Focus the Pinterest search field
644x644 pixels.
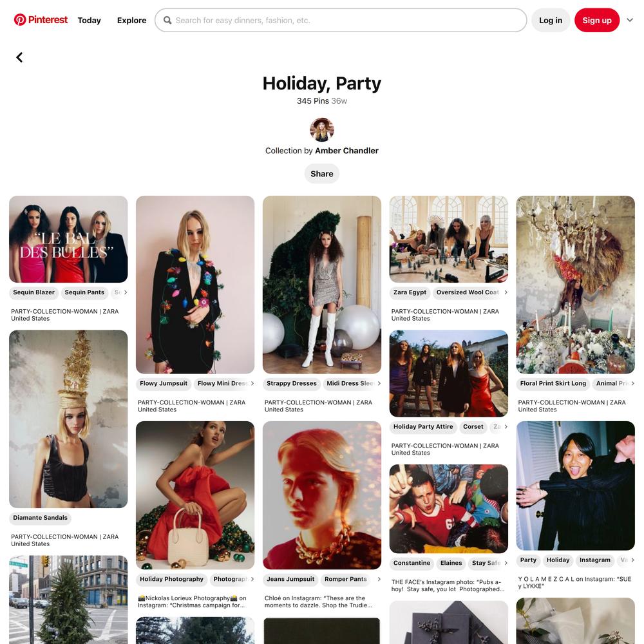point(341,20)
